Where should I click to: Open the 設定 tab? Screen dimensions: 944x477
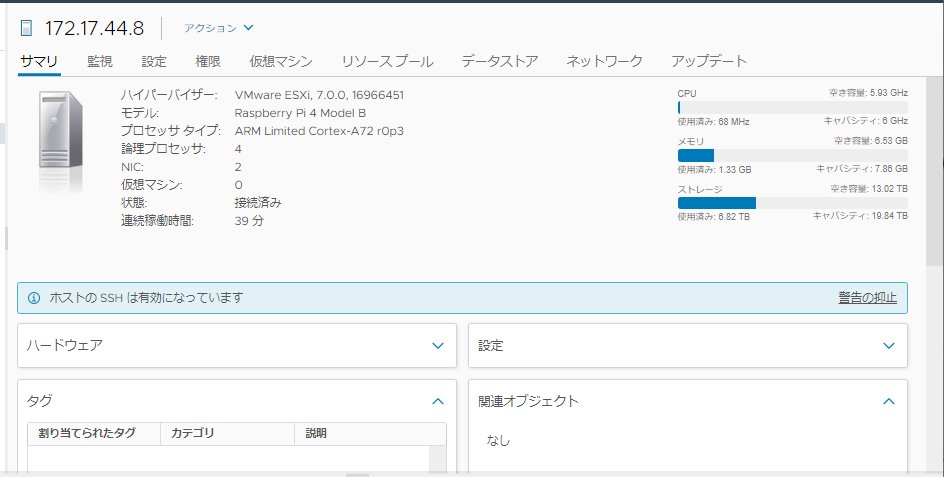click(x=154, y=61)
